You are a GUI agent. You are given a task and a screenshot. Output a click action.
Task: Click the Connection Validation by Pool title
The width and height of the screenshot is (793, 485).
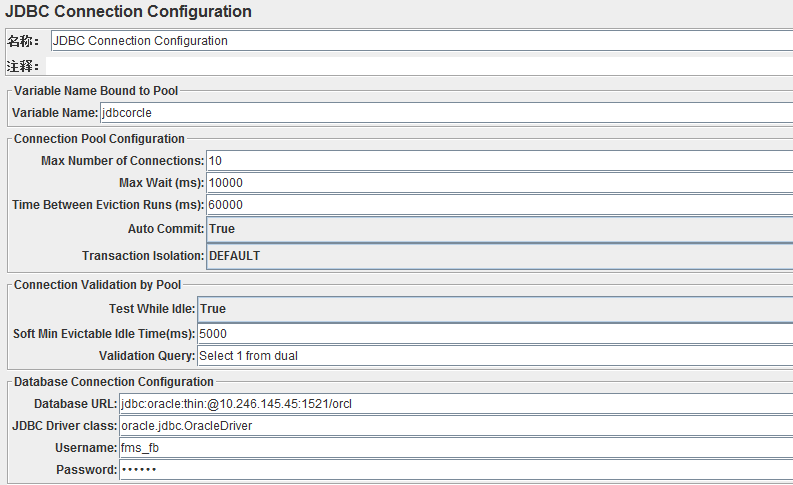click(x=97, y=285)
